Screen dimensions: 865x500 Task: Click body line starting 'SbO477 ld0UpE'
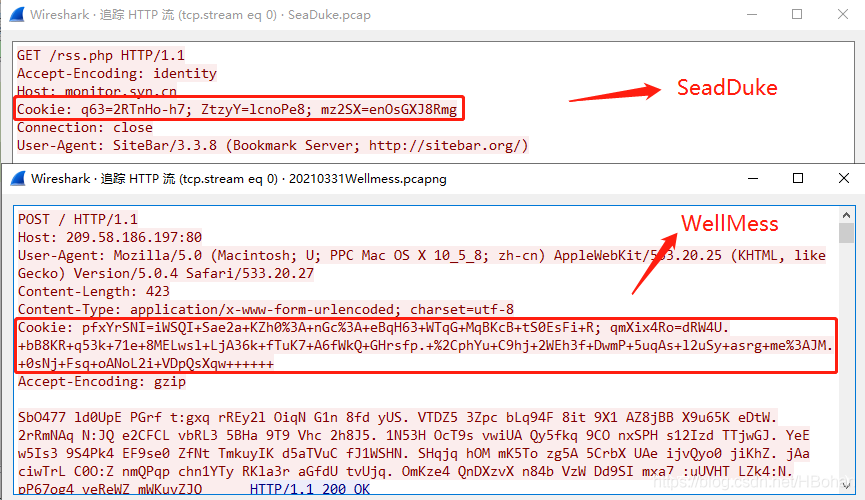point(397,417)
